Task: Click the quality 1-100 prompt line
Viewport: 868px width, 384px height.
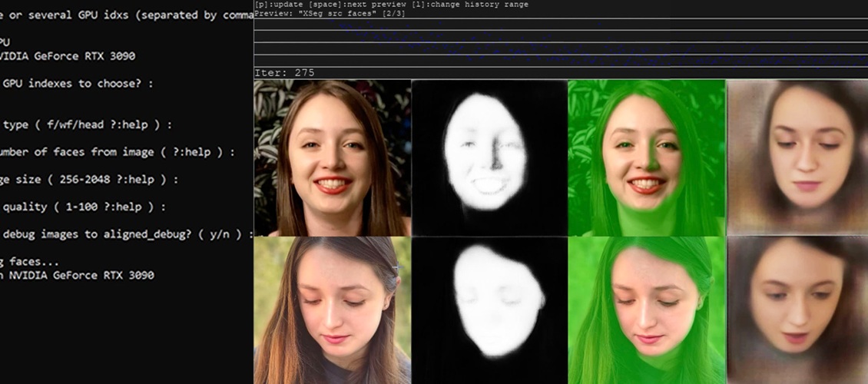Action: 84,207
